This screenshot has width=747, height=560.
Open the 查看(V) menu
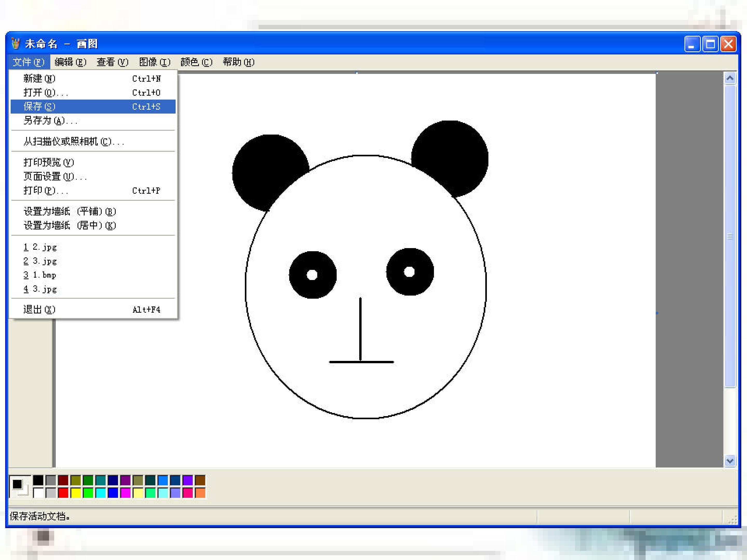click(113, 62)
